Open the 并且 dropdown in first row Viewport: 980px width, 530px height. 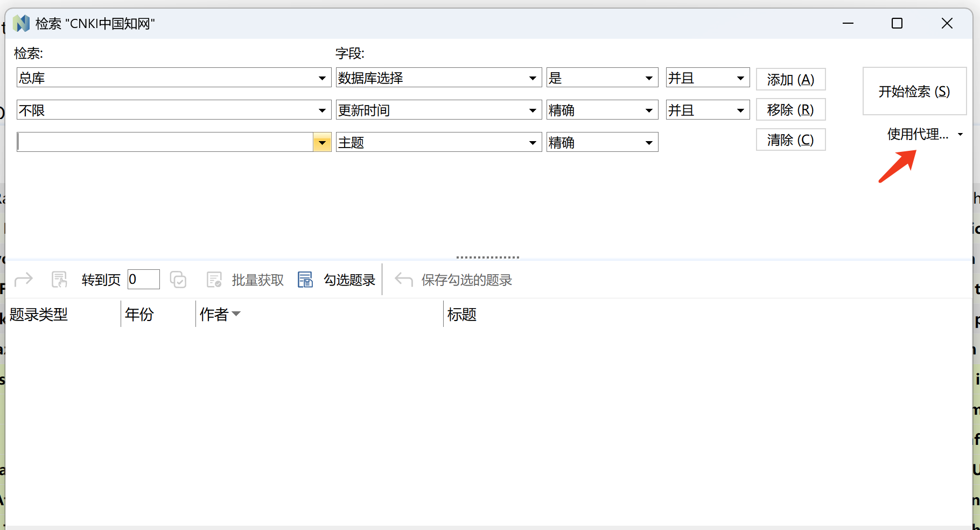pos(740,78)
